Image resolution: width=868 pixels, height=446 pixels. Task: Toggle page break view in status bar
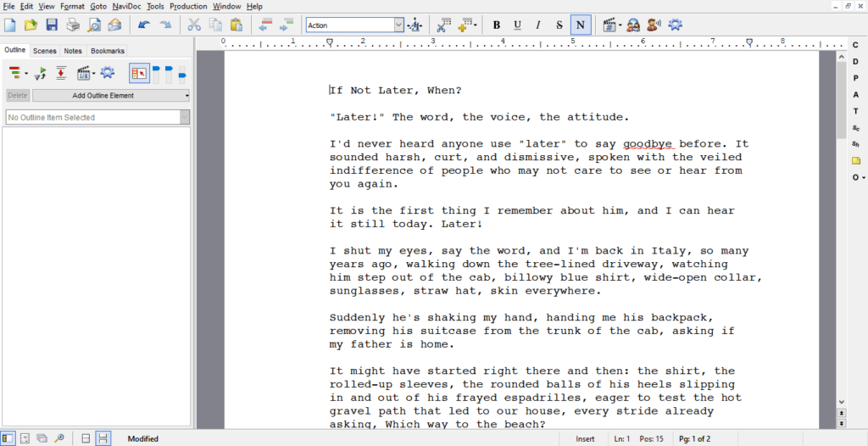pos(103,438)
